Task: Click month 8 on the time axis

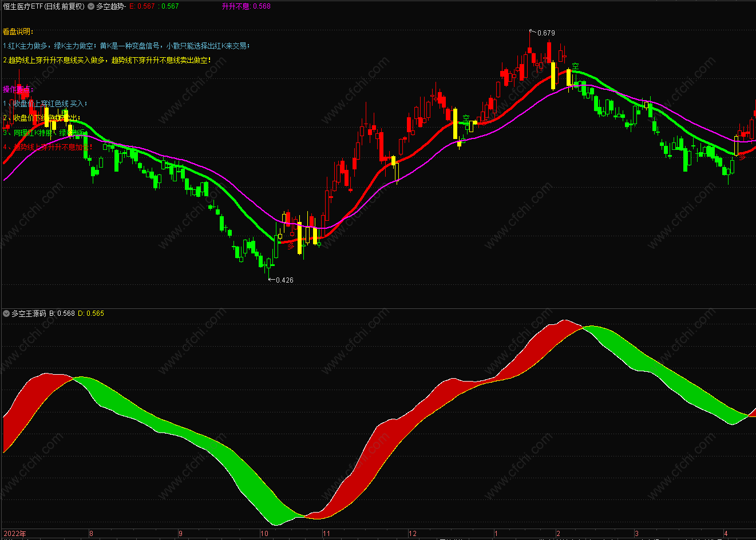Action: 92,534
